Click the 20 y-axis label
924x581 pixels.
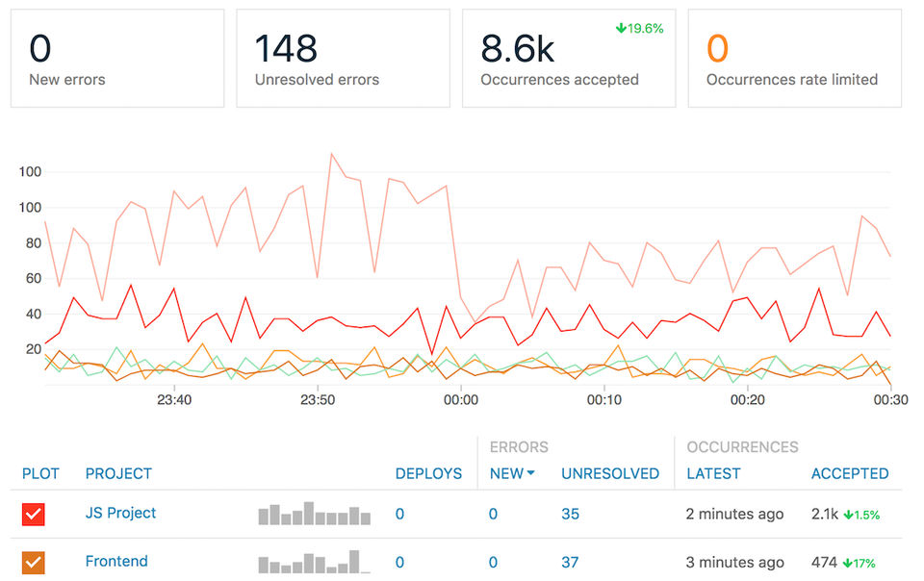(34, 349)
